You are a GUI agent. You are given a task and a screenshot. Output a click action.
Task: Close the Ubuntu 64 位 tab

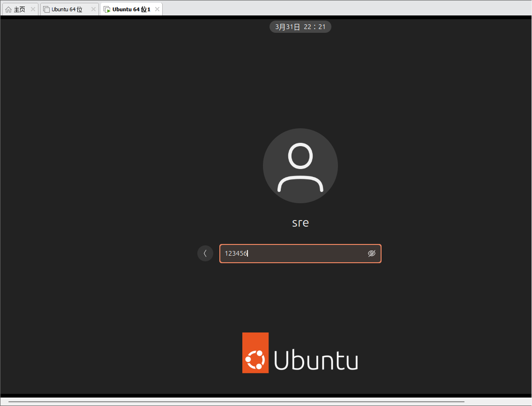coord(93,9)
